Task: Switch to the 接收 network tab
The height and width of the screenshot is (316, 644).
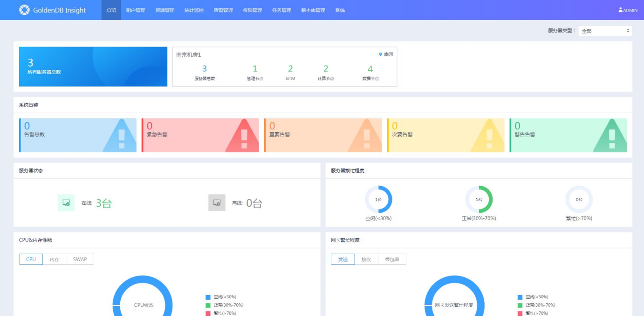Action: 366,259
